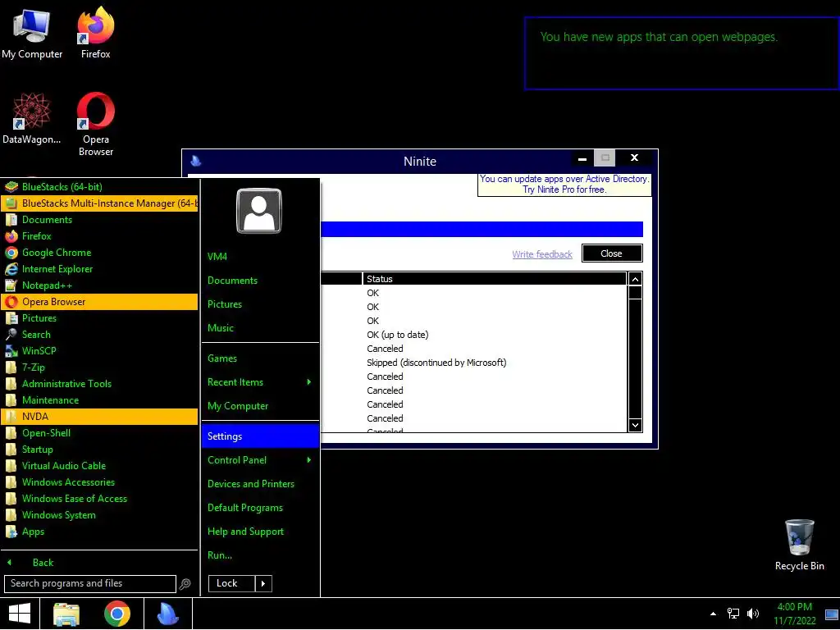
Task: Open Opera Browser desktop shortcut
Action: point(95,125)
